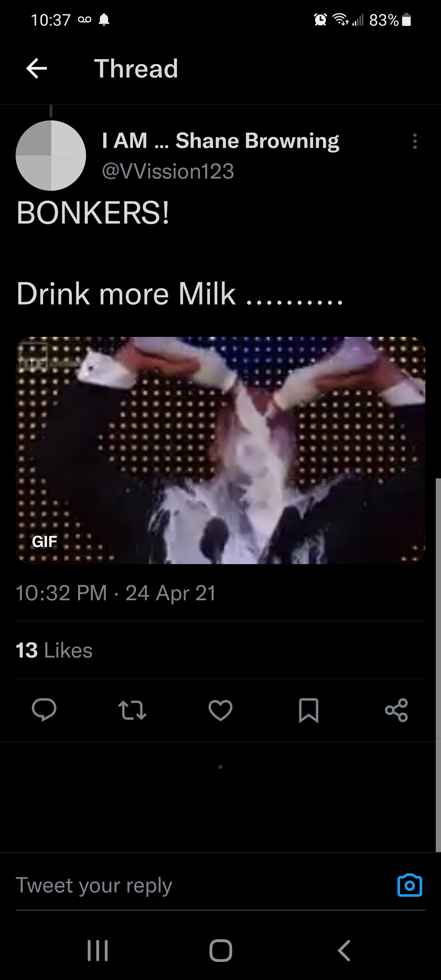Image resolution: width=441 pixels, height=980 pixels.
Task: Tap the 10:32 PM · 24 Apr 21 timestamp
Action: coord(116,593)
